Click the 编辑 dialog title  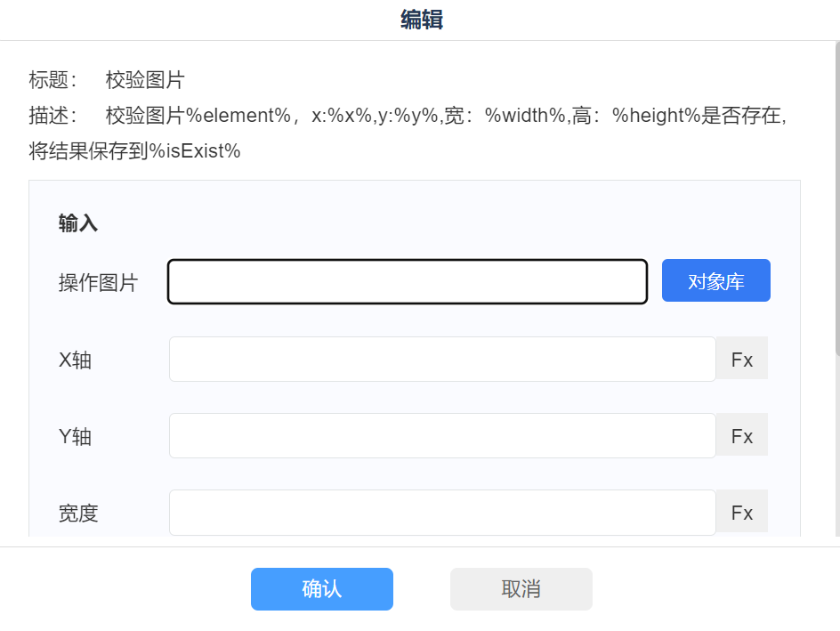421,20
